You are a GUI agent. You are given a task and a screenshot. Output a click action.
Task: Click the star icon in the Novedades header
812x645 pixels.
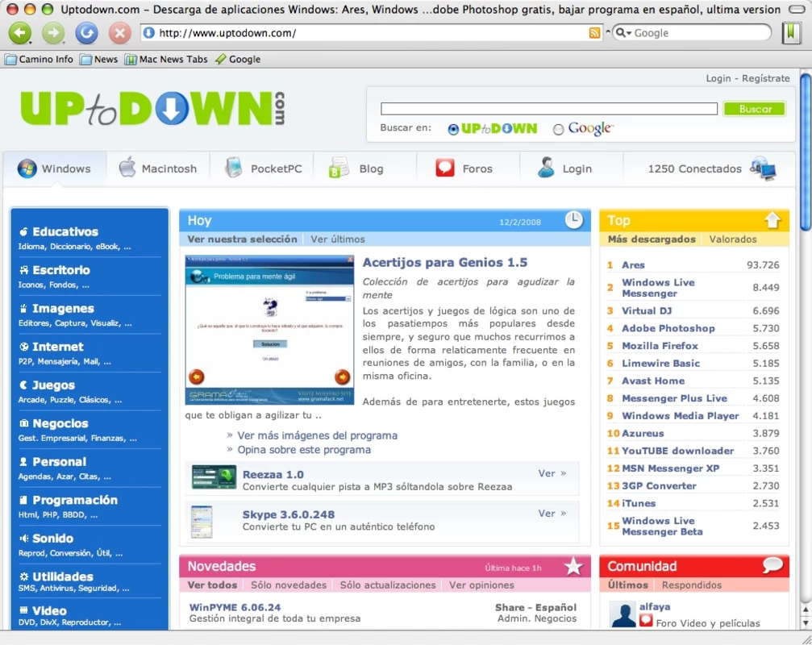[x=573, y=566]
